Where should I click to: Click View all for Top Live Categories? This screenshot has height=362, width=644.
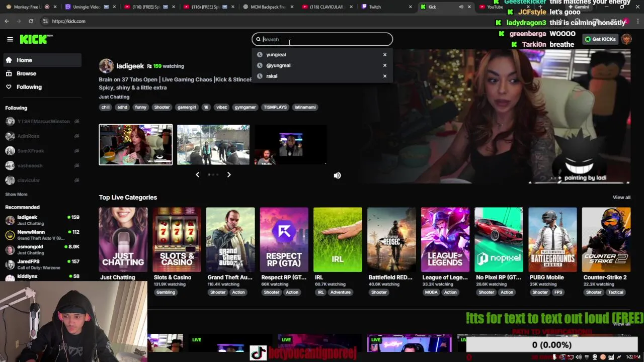tap(621, 197)
